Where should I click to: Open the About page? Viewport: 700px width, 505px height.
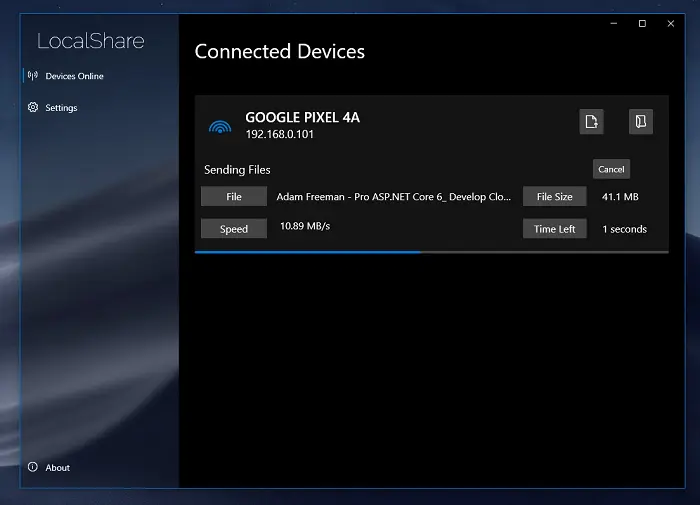(58, 467)
